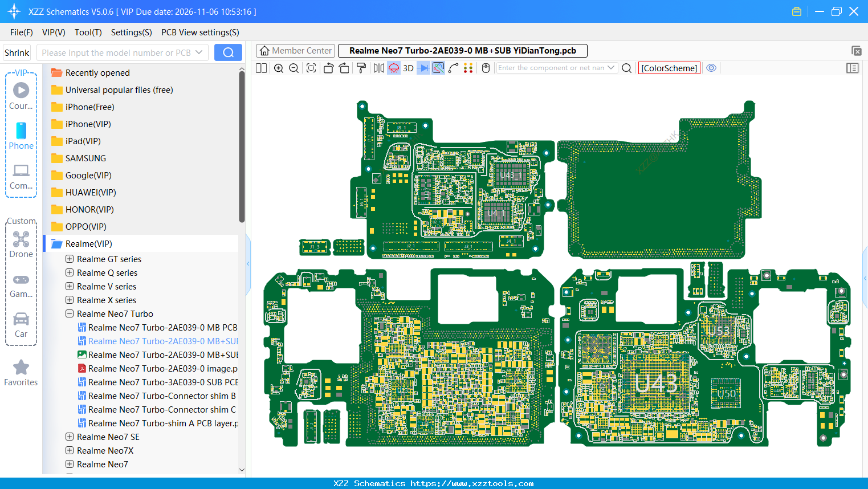Switch to 3D board view
The width and height of the screenshot is (868, 489).
pyautogui.click(x=408, y=68)
